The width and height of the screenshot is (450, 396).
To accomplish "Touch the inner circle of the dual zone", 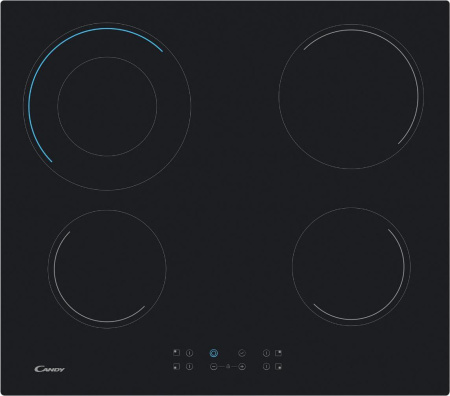I will point(107,106).
